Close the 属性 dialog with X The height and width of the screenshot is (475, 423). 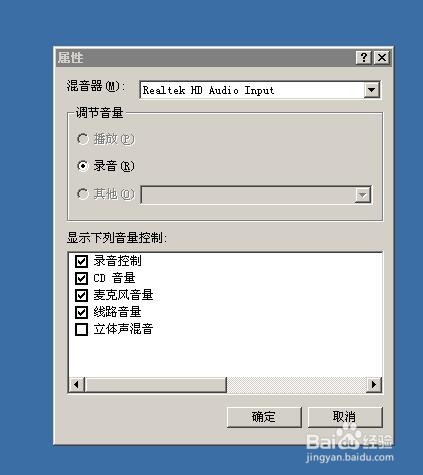pos(382,58)
